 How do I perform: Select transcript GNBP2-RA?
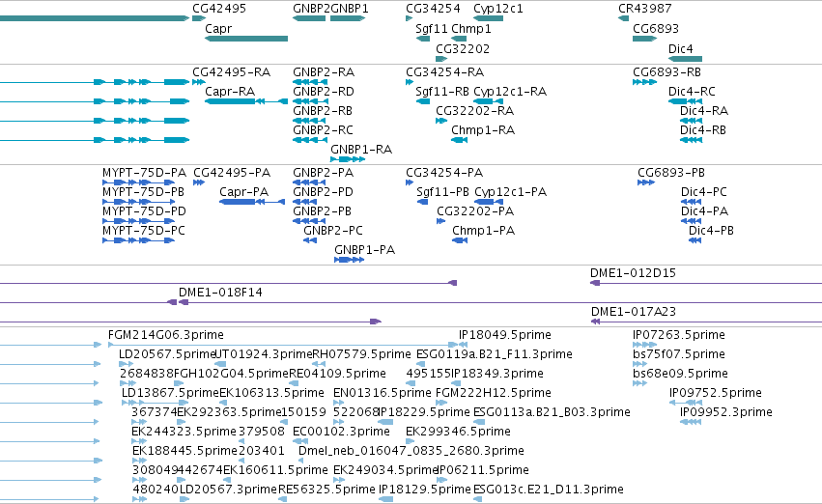[324, 72]
